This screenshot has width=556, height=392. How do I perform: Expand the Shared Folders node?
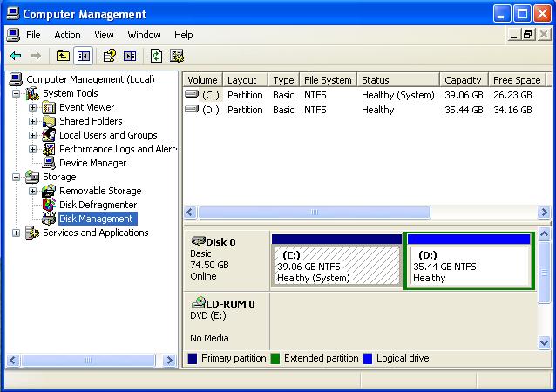pyautogui.click(x=33, y=121)
